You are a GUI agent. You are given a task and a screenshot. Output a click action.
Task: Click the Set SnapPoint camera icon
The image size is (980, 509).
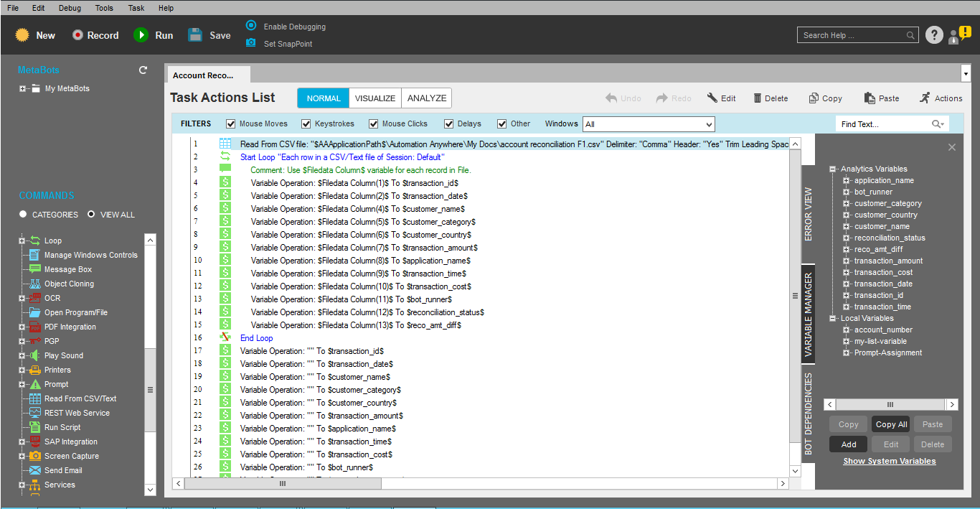pyautogui.click(x=250, y=43)
